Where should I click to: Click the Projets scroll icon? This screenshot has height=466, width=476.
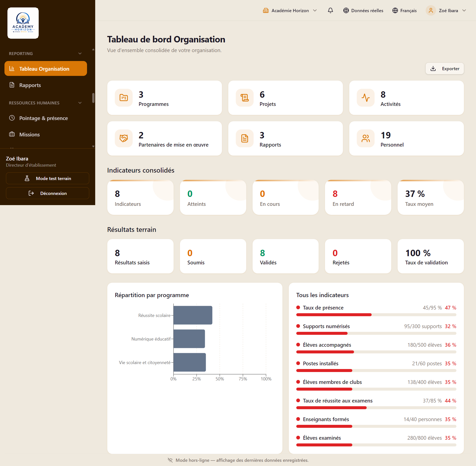[245, 98]
